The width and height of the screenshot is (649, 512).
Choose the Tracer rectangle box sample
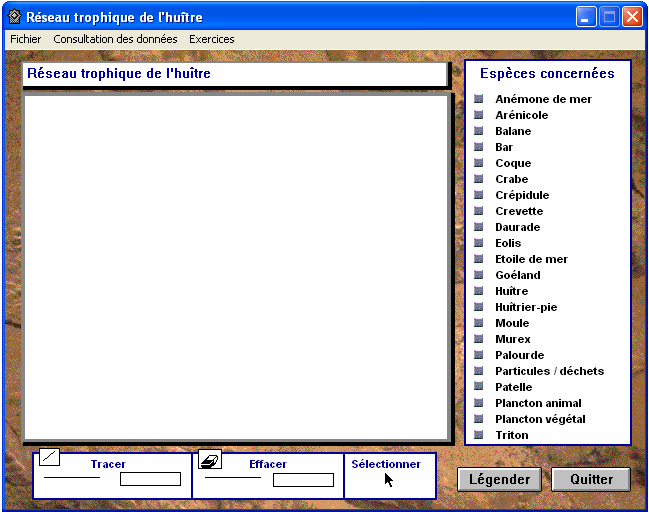coord(150,479)
